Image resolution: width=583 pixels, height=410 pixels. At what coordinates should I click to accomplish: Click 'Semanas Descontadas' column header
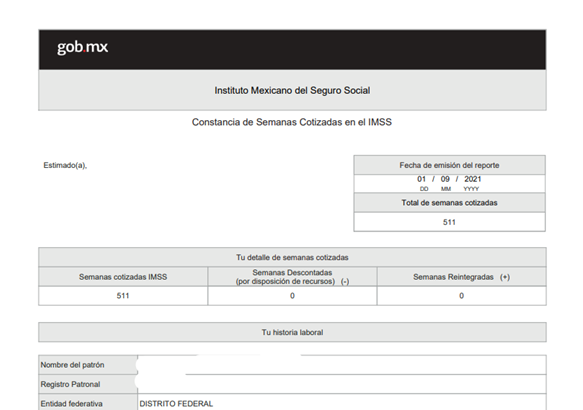point(292,277)
